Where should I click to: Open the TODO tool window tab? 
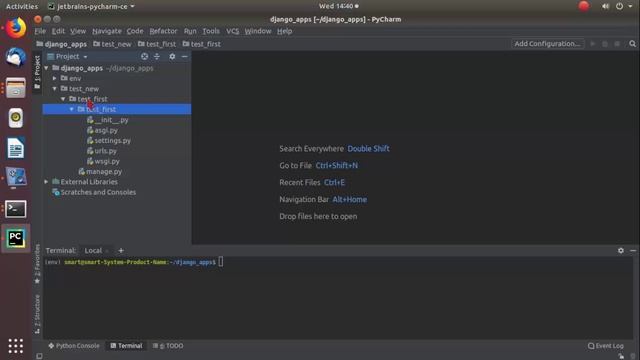pos(168,346)
